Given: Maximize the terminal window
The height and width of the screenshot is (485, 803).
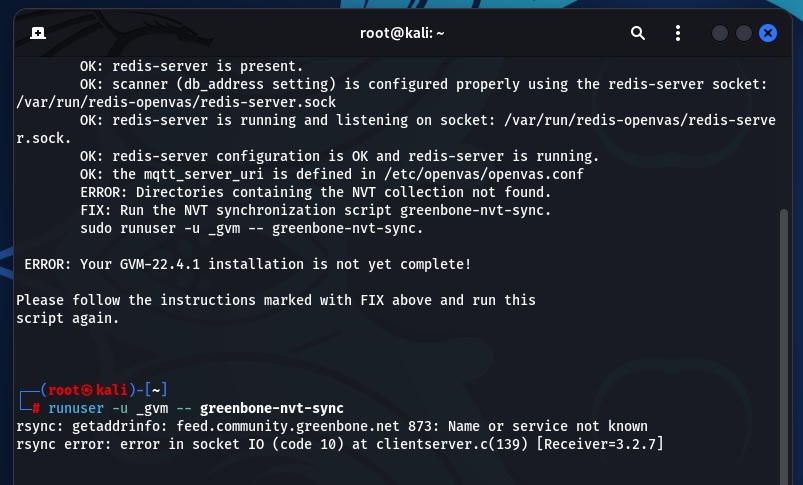Looking at the screenshot, I should [x=744, y=33].
